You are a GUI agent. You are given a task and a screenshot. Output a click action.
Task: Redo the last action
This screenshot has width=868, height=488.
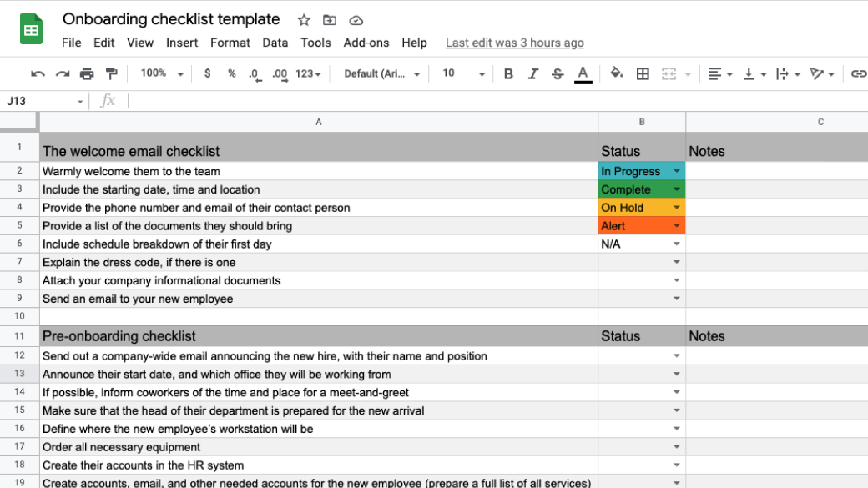pyautogui.click(x=63, y=73)
